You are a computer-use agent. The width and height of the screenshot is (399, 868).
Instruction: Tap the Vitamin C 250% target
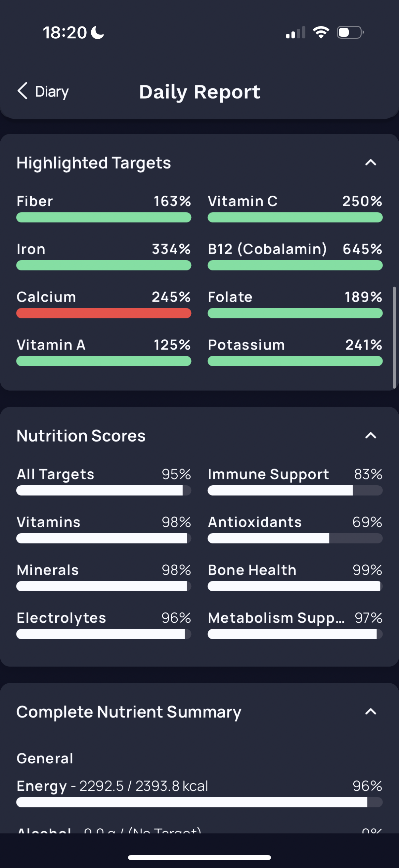[x=295, y=208]
